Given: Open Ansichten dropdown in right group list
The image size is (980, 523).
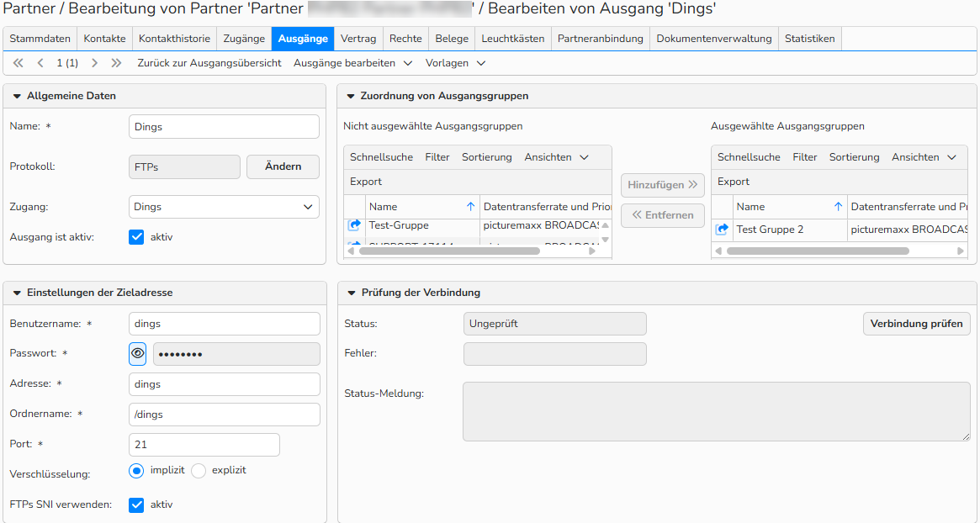Looking at the screenshot, I should click(924, 157).
